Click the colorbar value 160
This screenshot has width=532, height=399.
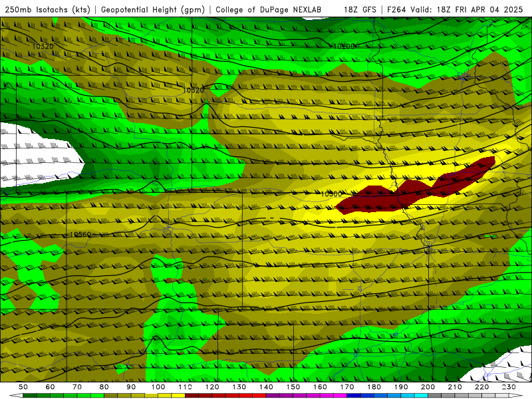coord(320,387)
